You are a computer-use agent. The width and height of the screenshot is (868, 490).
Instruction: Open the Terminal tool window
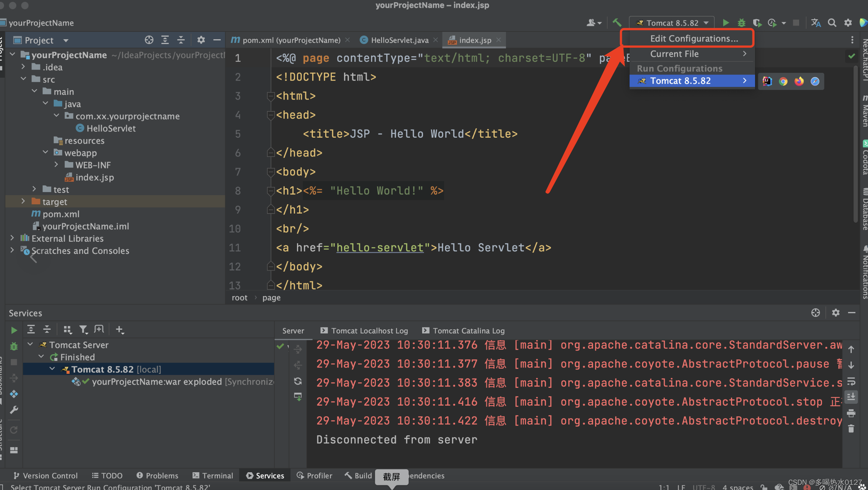(213, 476)
